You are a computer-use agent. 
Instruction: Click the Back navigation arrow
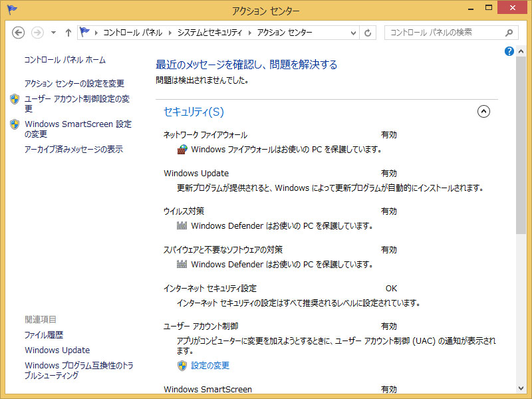coord(19,33)
